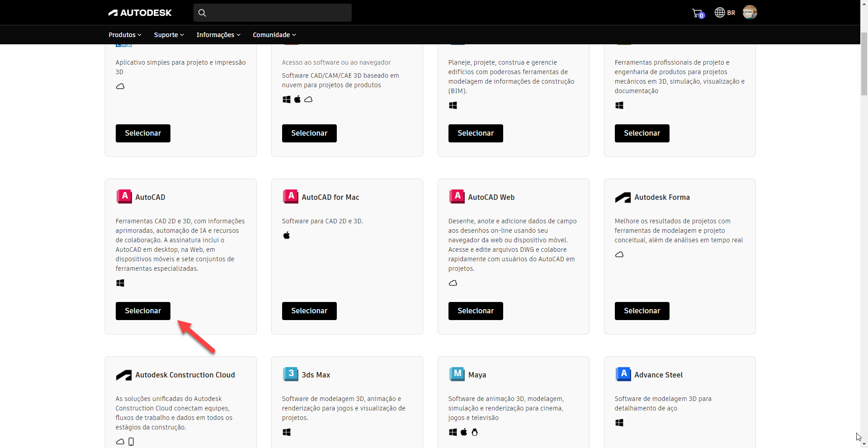Click the Apple icon under Maya
The image size is (868, 448).
[x=464, y=432]
